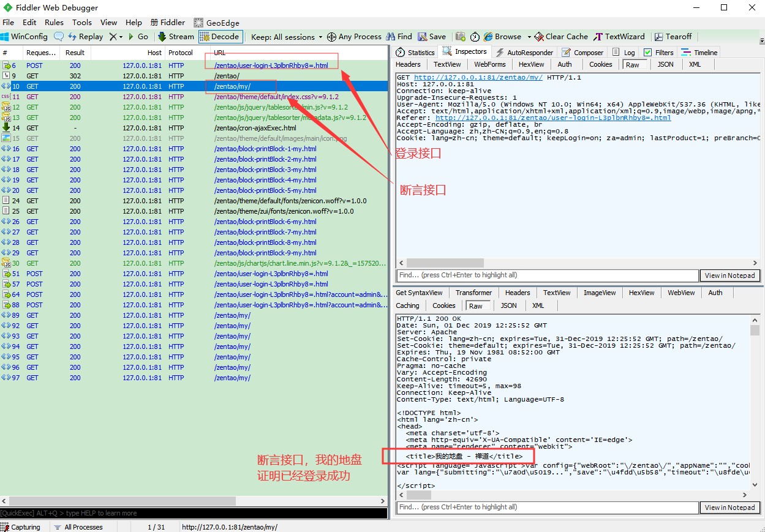
Task: Select session 9 with 302 result
Action: point(194,76)
